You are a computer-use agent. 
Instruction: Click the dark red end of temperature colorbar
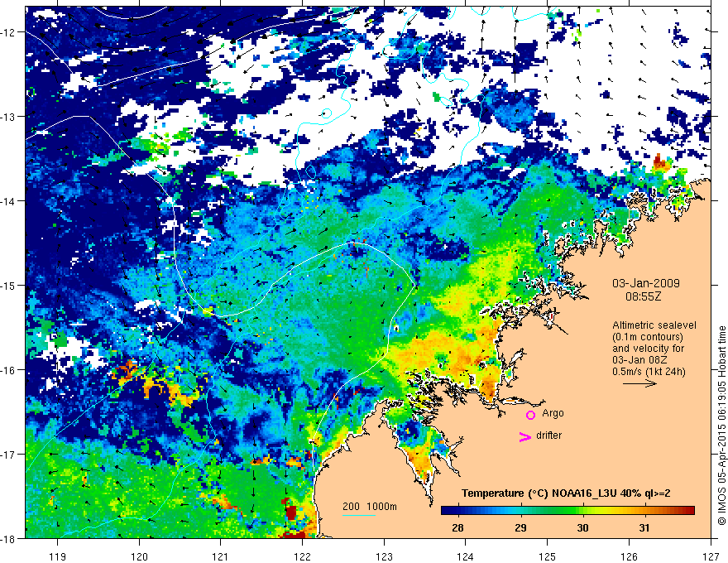click(692, 510)
